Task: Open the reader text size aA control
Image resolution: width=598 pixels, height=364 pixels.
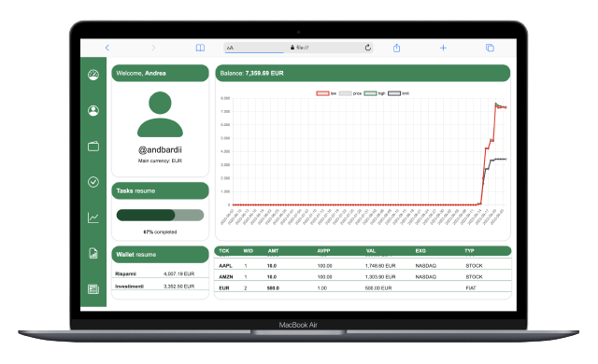Action: point(230,48)
